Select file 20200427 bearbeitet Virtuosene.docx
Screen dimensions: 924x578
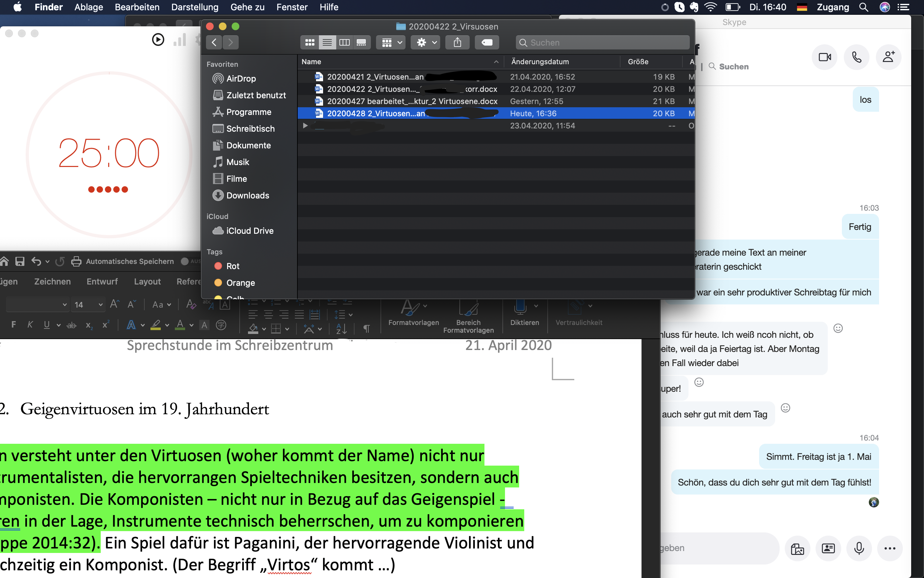pyautogui.click(x=496, y=101)
